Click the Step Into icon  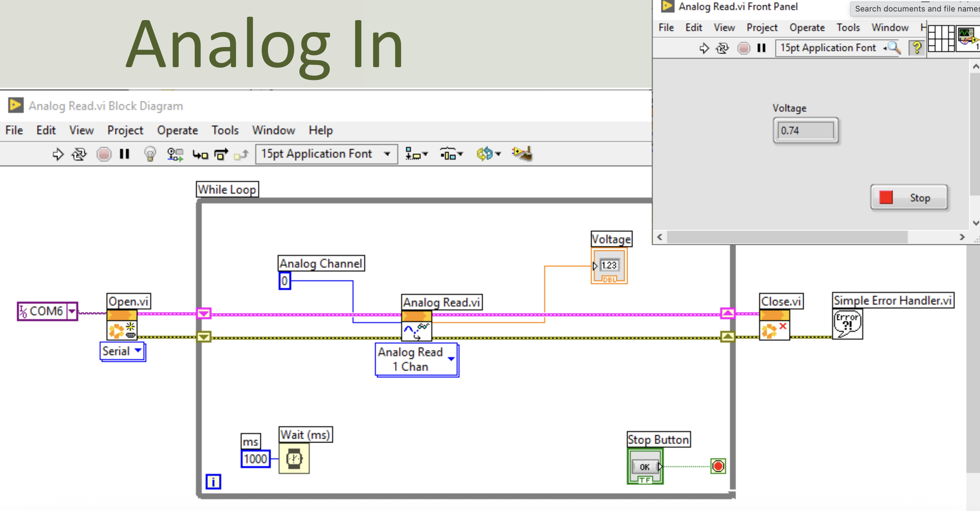pos(200,154)
